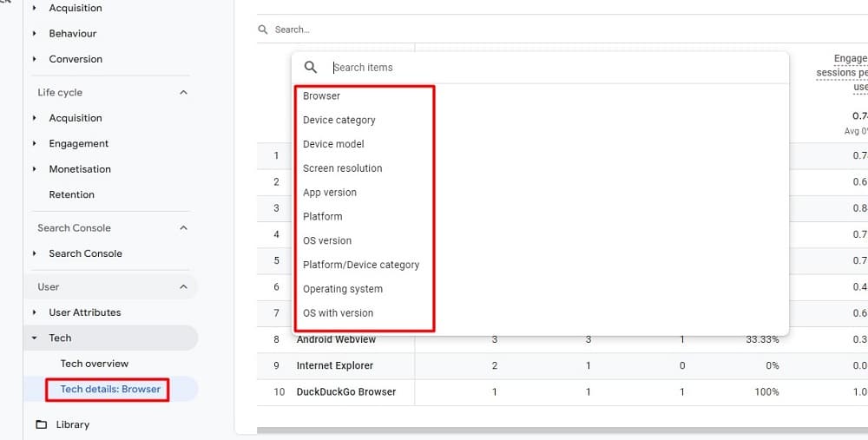Pick OS with version option
Screen dimensions: 868x440
(338, 313)
